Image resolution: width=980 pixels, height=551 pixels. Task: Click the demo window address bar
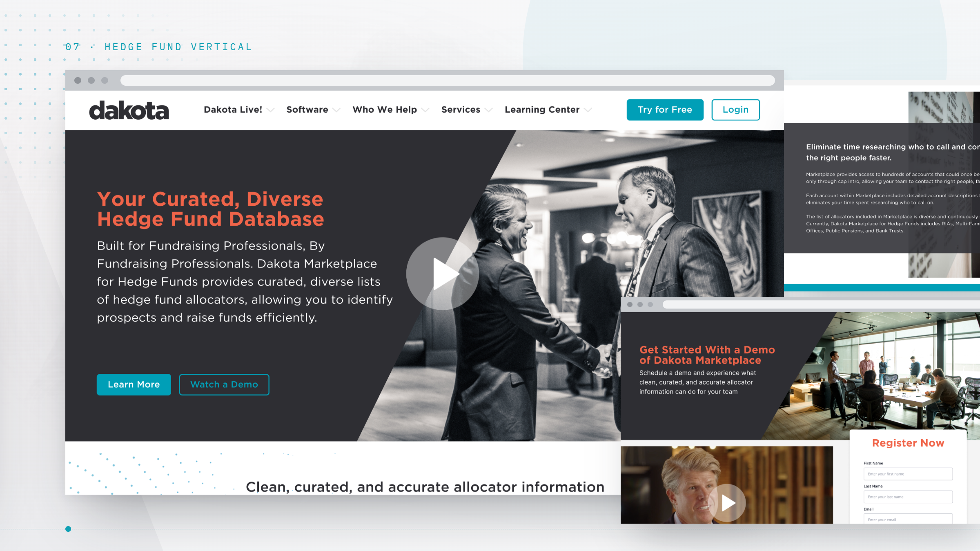coord(821,304)
